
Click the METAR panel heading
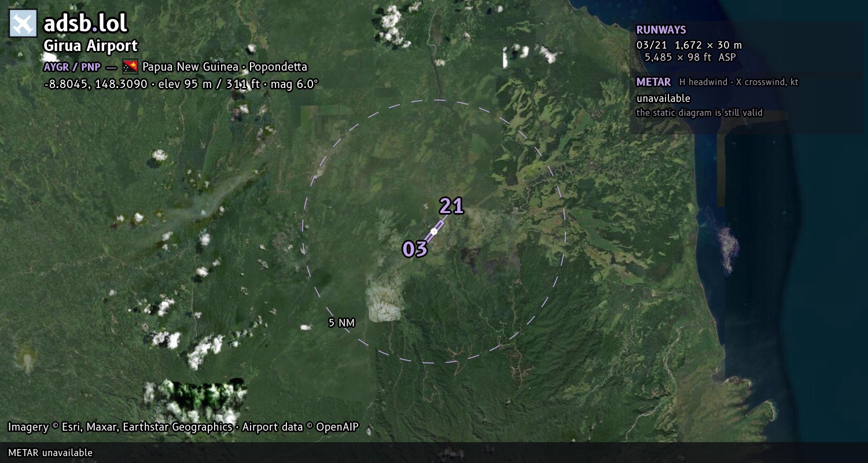click(654, 82)
